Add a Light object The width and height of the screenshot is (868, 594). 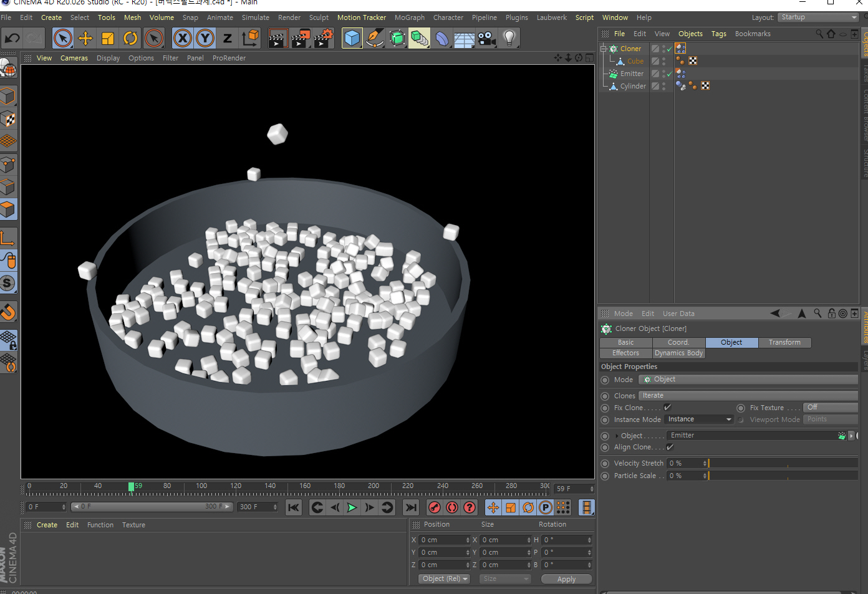[509, 39]
